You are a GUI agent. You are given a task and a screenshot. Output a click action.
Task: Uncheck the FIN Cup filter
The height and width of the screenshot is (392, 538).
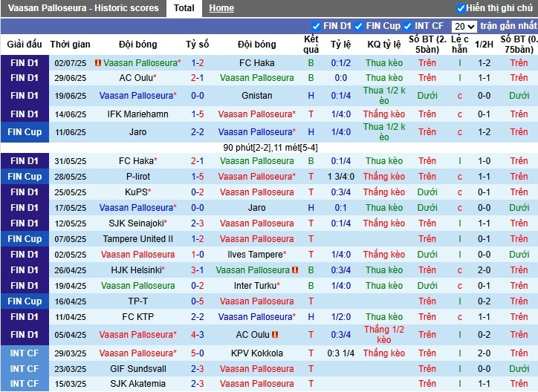click(x=359, y=26)
